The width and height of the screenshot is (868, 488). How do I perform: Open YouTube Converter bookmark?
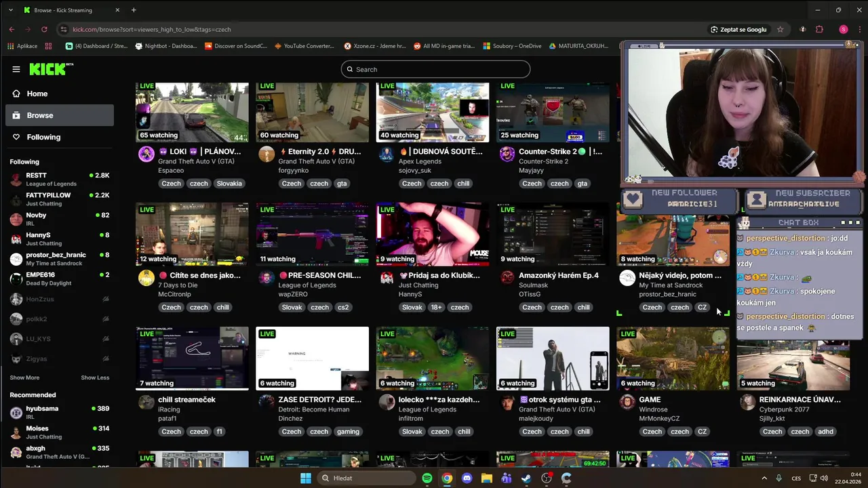(x=304, y=46)
